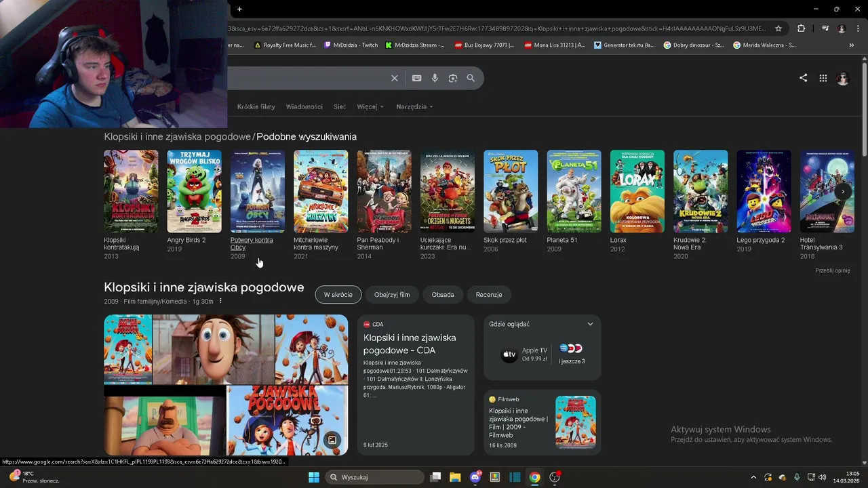Open the Angry Birds 2 poster
This screenshot has height=488, width=868.
(x=194, y=191)
